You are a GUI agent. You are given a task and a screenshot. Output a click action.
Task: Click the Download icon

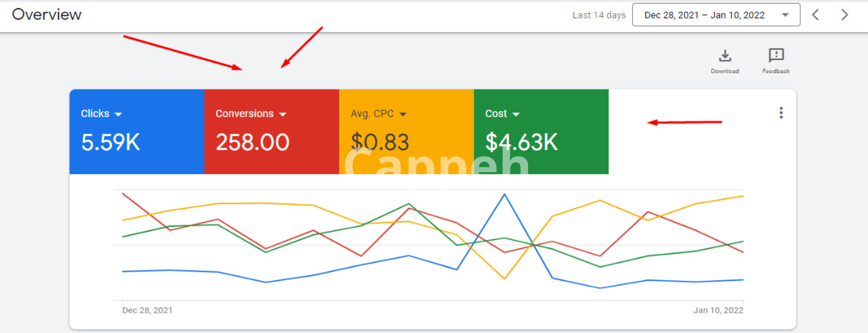point(725,56)
